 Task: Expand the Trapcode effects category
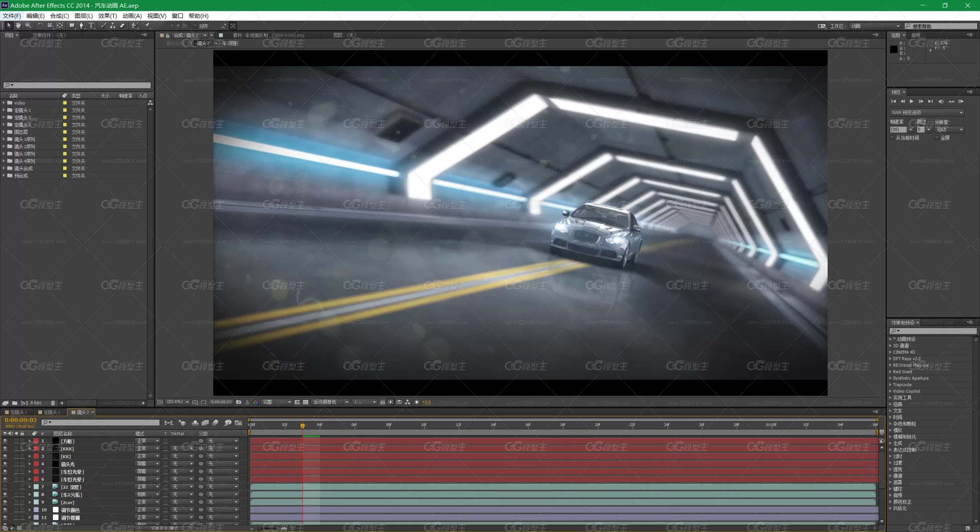click(x=890, y=385)
